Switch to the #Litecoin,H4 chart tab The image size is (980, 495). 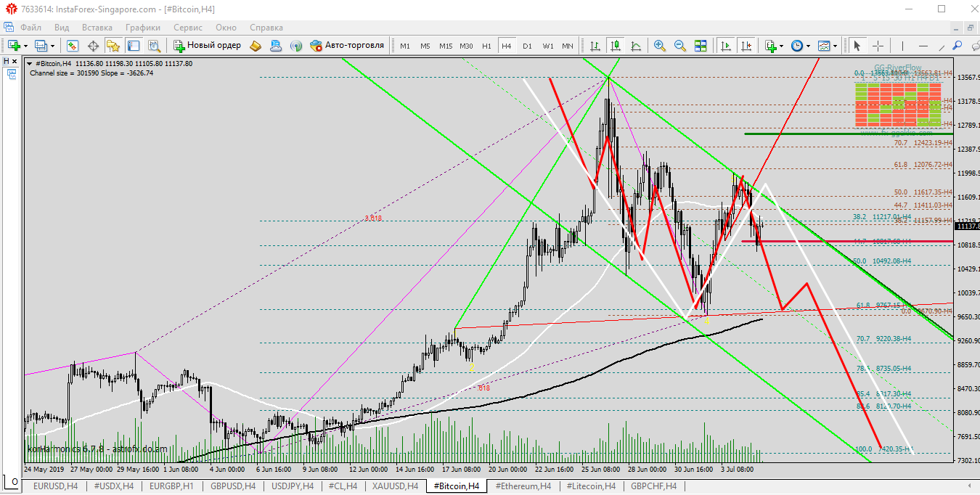coord(591,486)
